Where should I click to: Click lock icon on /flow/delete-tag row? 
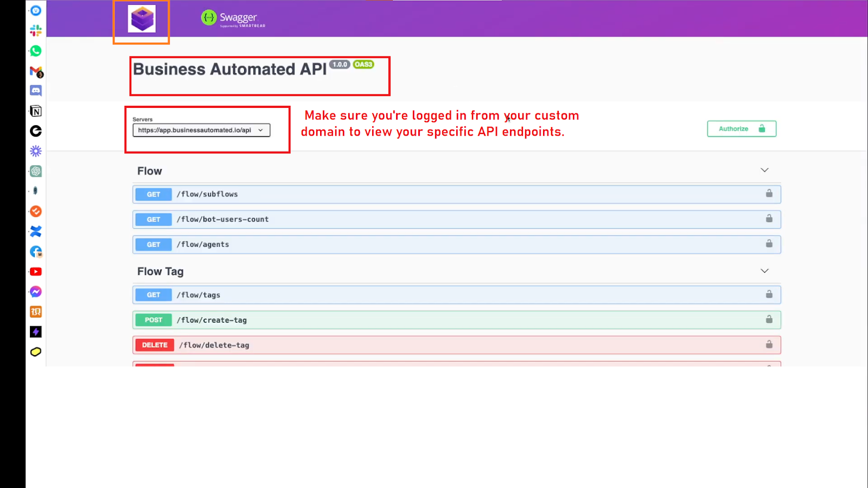(x=769, y=344)
